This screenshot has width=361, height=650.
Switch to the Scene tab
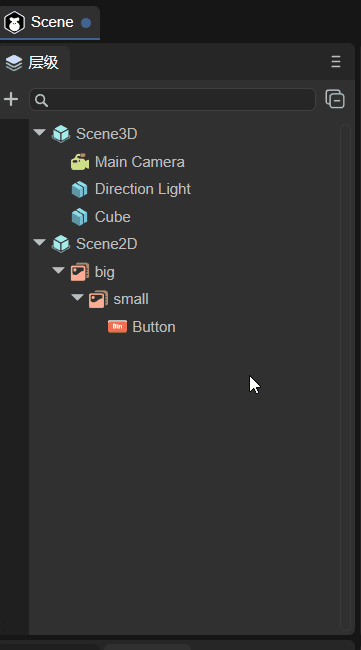(50, 22)
